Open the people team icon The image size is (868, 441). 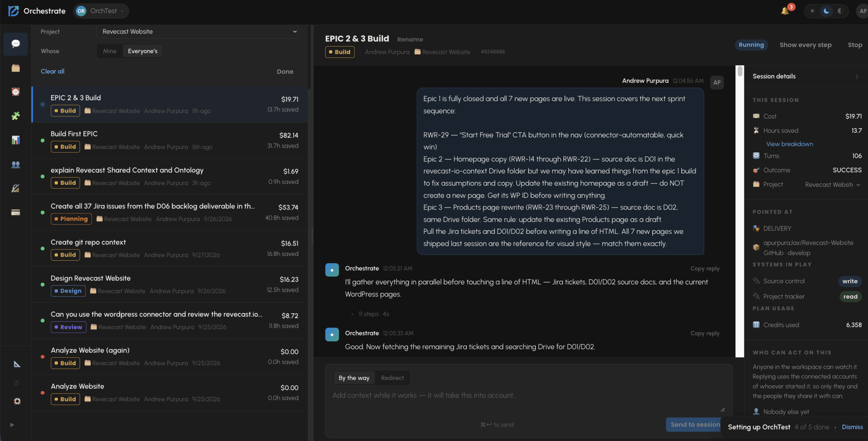16,164
